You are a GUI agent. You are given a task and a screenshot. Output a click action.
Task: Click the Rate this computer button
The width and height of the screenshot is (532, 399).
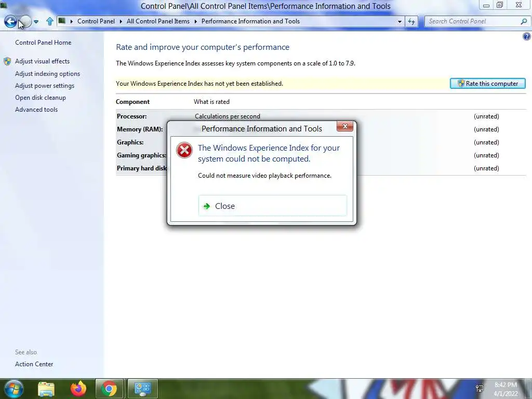click(487, 84)
